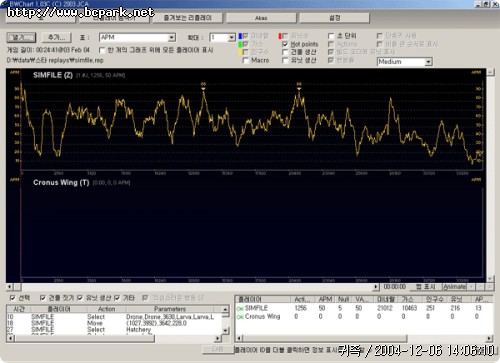This screenshot has height=363, width=500.
Task: Toggle the Hot points checkbox
Action: [x=285, y=44]
